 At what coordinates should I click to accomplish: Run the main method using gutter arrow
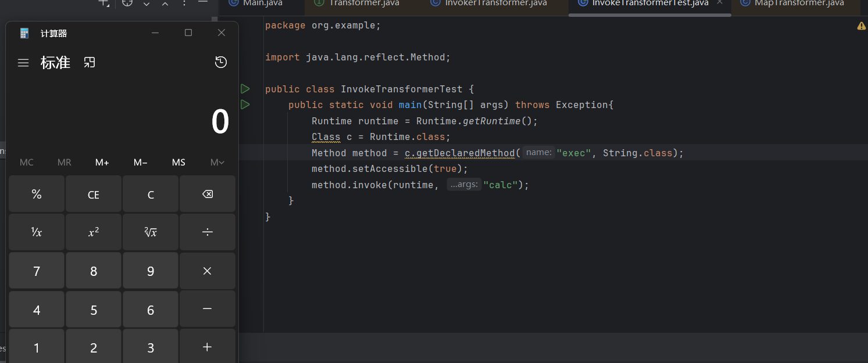245,105
